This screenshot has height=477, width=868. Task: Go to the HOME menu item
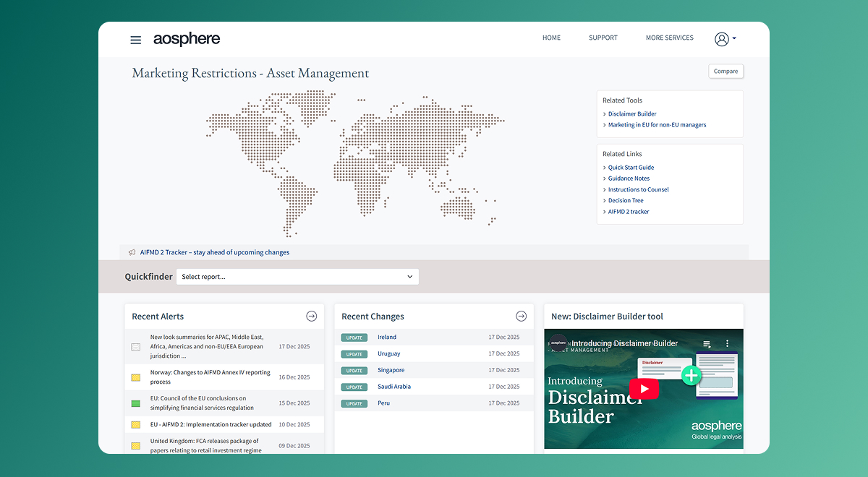(x=551, y=38)
